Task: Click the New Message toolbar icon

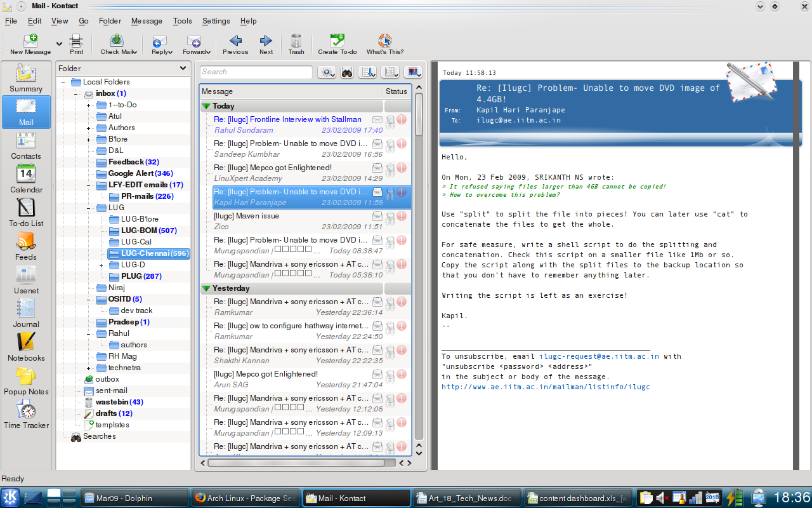Action: [30, 42]
